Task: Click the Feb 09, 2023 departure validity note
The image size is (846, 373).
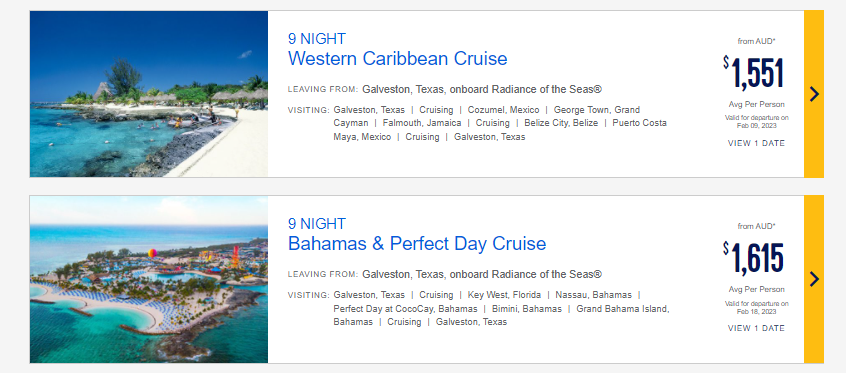Action: coord(756,121)
